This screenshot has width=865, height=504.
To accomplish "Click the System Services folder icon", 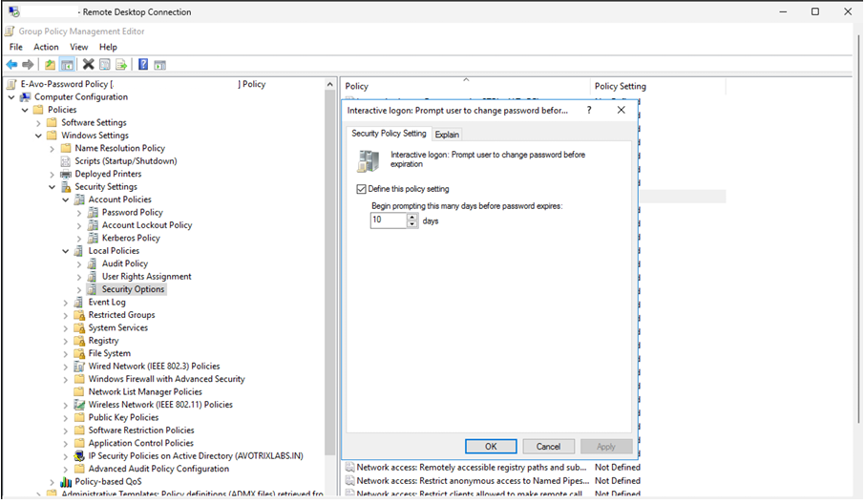I will pyautogui.click(x=79, y=328).
